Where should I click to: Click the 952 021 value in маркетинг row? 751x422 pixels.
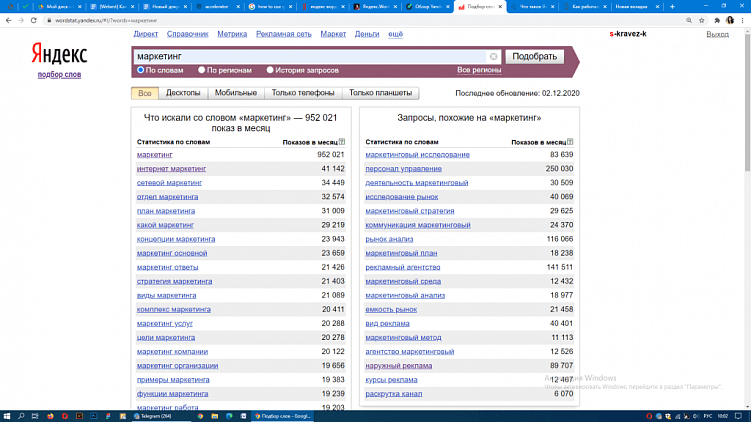[x=330, y=155]
